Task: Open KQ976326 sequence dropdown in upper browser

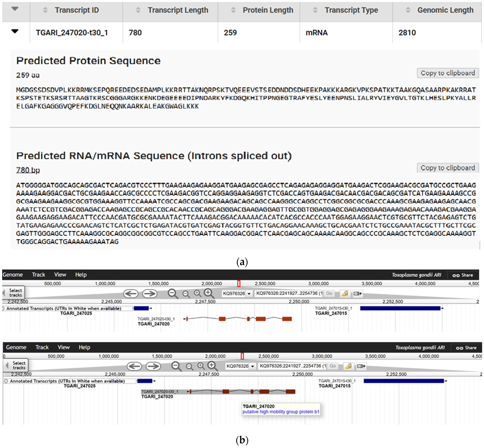Action: pos(237,294)
